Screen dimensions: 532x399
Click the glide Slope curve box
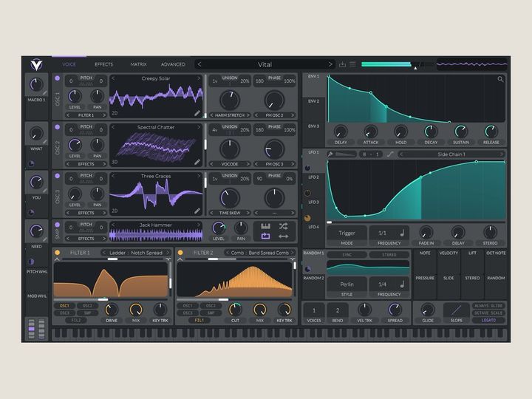click(456, 310)
